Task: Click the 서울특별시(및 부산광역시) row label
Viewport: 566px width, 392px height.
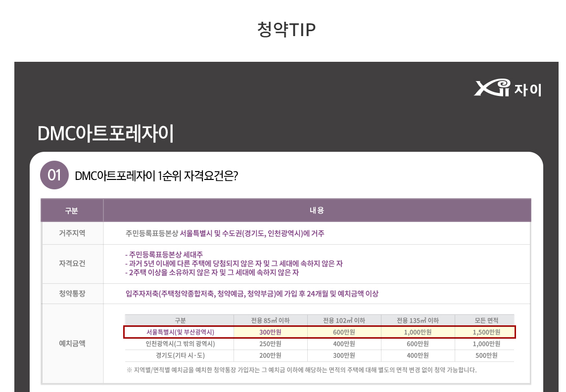Action: tap(180, 332)
